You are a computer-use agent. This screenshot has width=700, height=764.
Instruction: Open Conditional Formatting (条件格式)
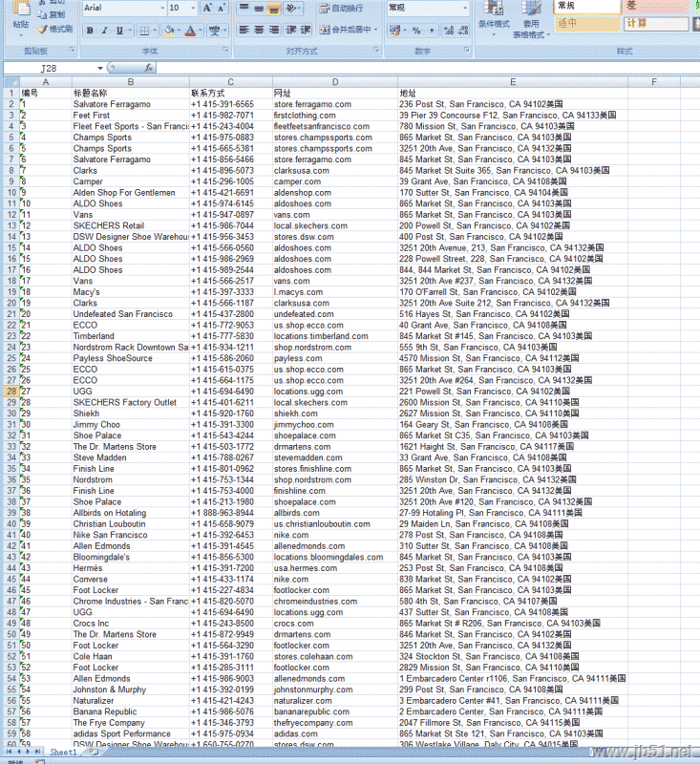tap(494, 18)
